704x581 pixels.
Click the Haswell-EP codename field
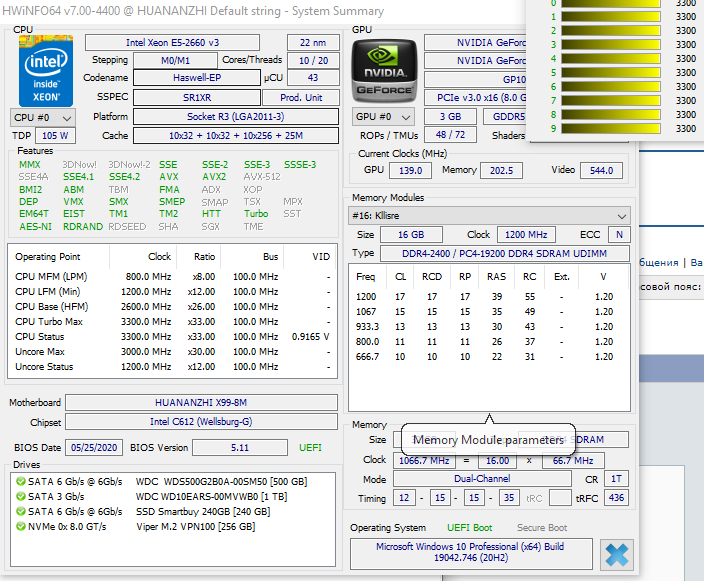click(x=197, y=78)
